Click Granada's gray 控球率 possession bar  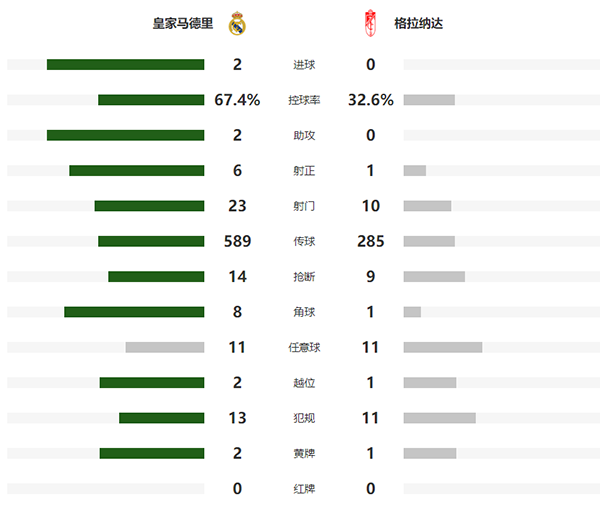click(x=429, y=100)
